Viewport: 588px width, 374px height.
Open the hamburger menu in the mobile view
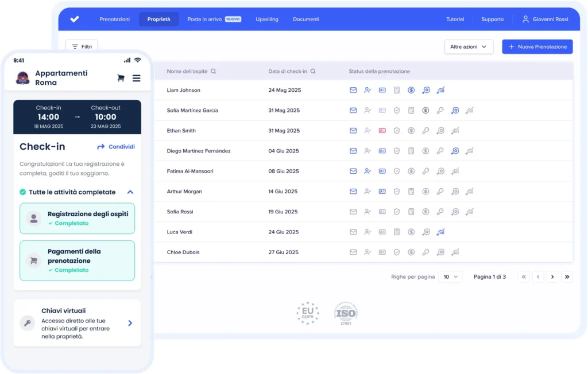tap(136, 78)
